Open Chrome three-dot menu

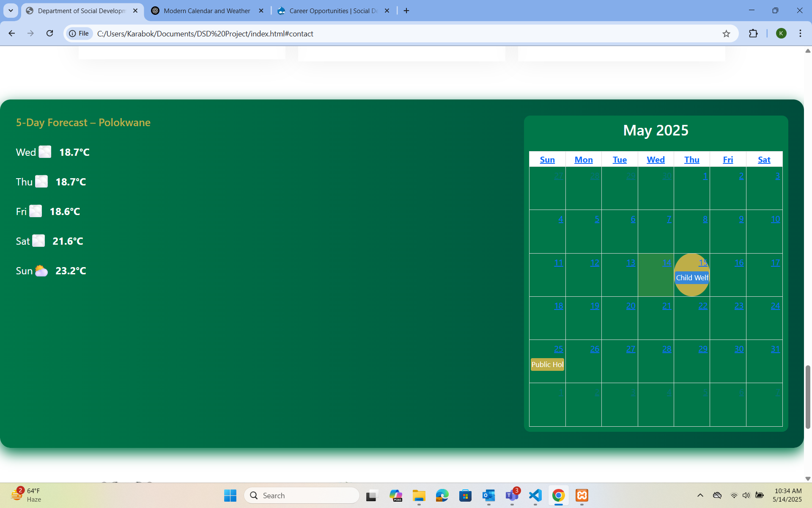tap(800, 33)
